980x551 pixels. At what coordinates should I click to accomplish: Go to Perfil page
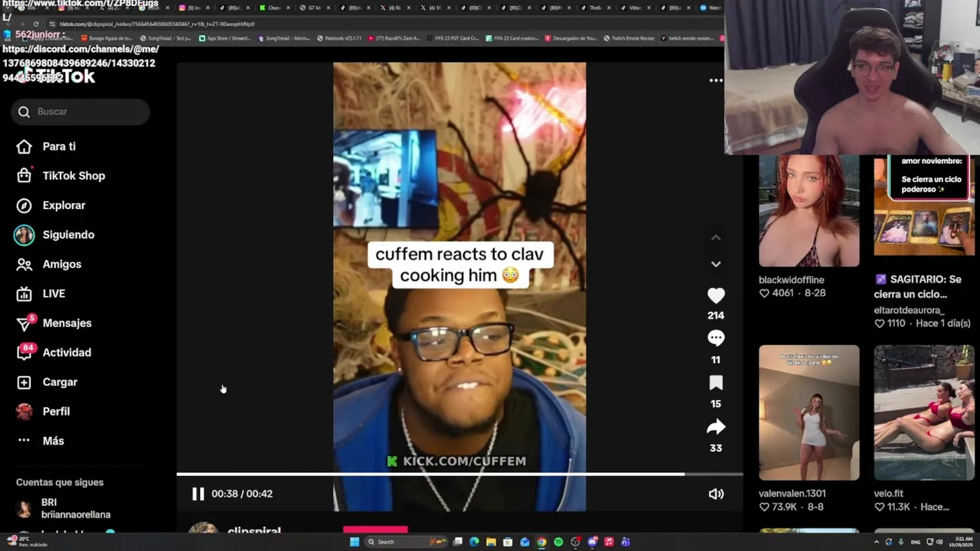click(x=56, y=411)
